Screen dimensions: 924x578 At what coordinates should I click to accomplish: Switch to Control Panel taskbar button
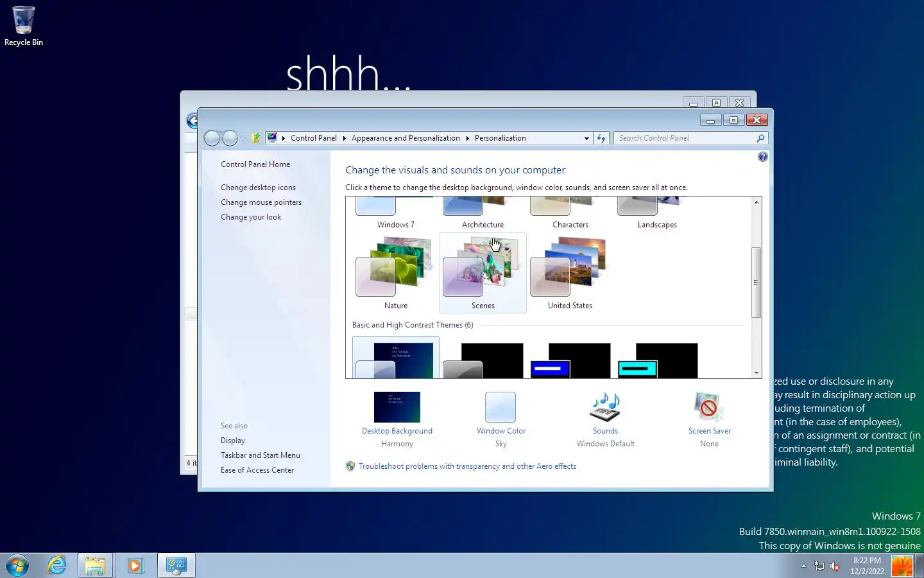(176, 566)
